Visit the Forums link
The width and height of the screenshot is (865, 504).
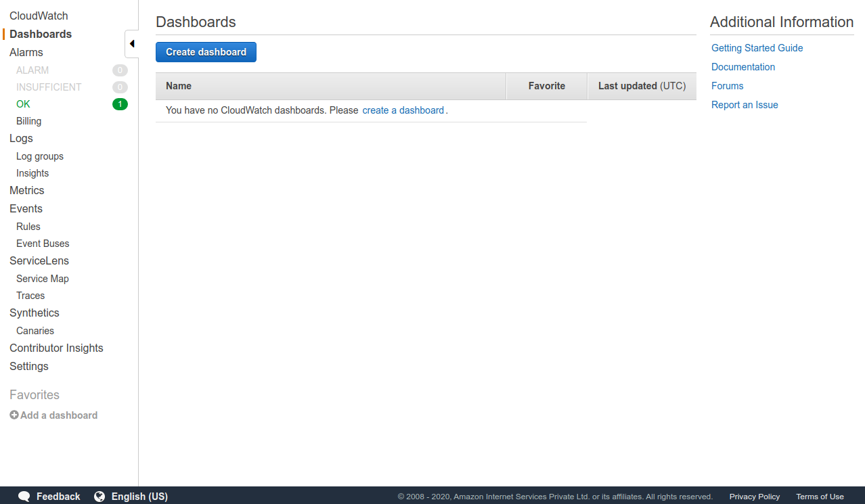728,86
